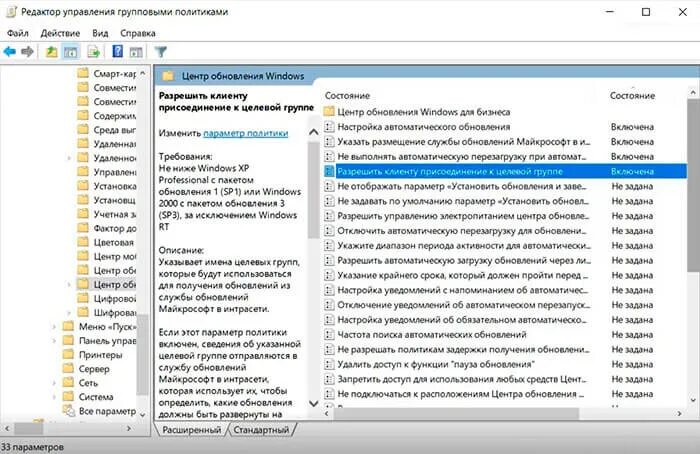Viewport: 700px width, 454px height.
Task: Select Укажите диапазон периода активности row
Action: tap(504, 245)
